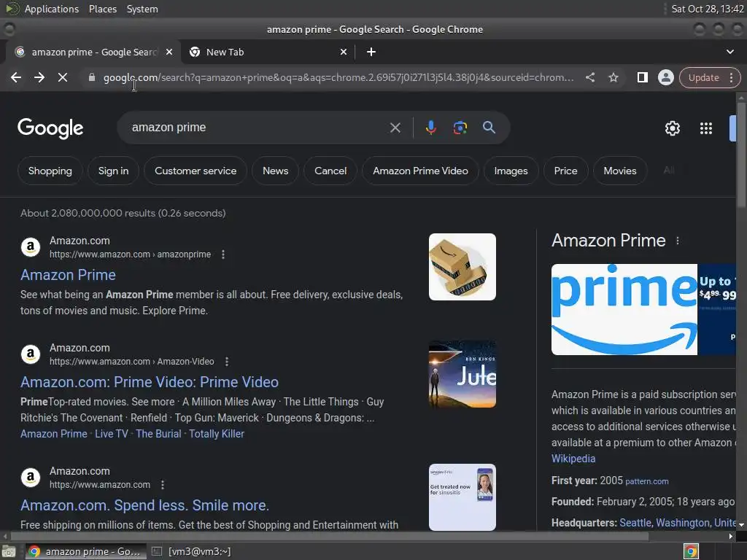Open the Wikipedia link in knowledge panel
Viewport: 747px width, 560px height.
coord(573,459)
